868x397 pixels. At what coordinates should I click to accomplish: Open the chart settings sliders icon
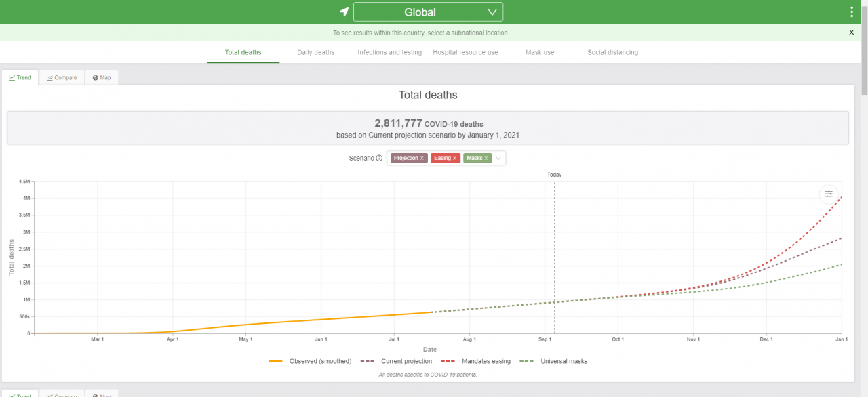pos(829,194)
